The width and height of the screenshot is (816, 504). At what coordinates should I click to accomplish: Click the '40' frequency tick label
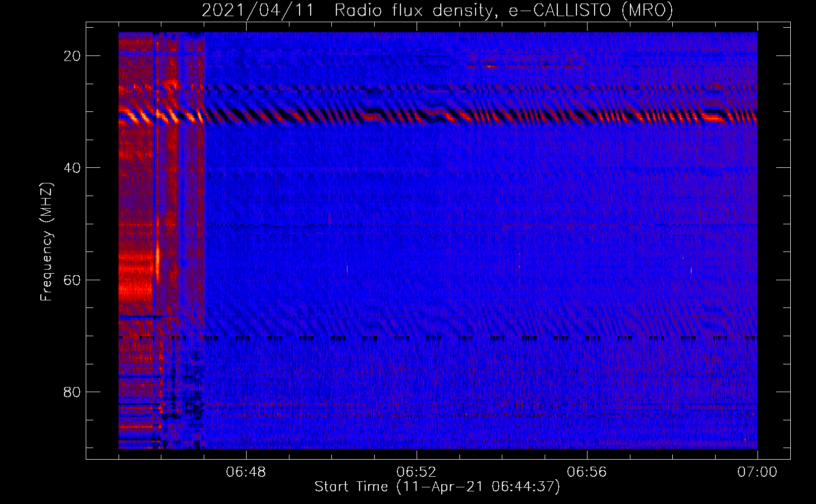pyautogui.click(x=72, y=168)
